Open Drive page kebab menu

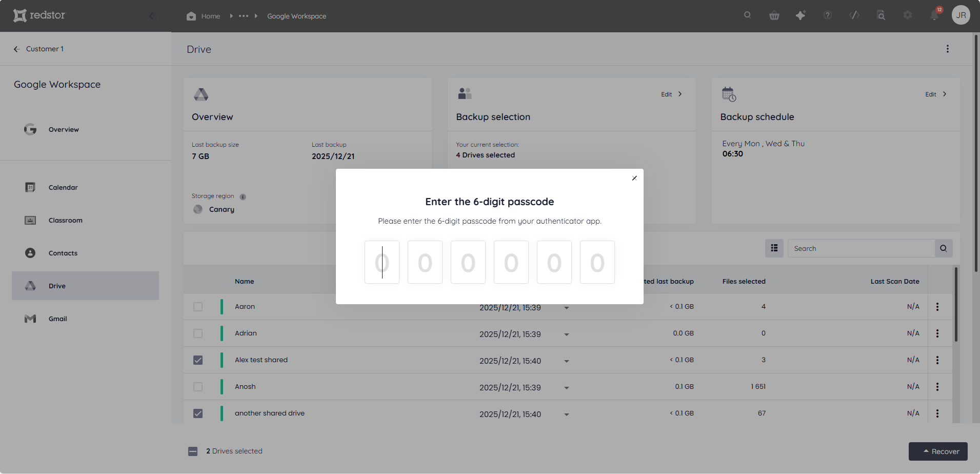tap(948, 49)
